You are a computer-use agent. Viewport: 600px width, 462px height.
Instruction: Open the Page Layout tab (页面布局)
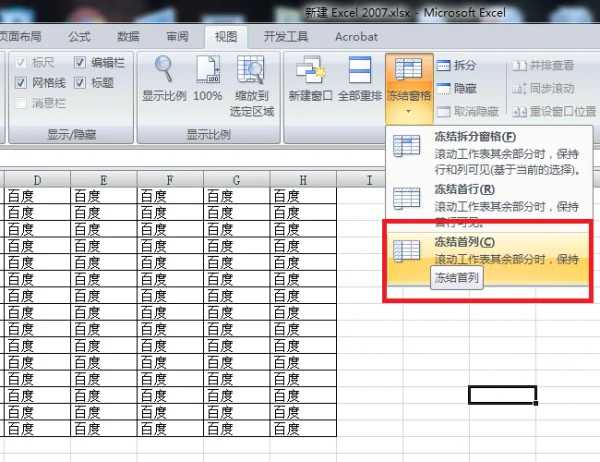[x=20, y=37]
